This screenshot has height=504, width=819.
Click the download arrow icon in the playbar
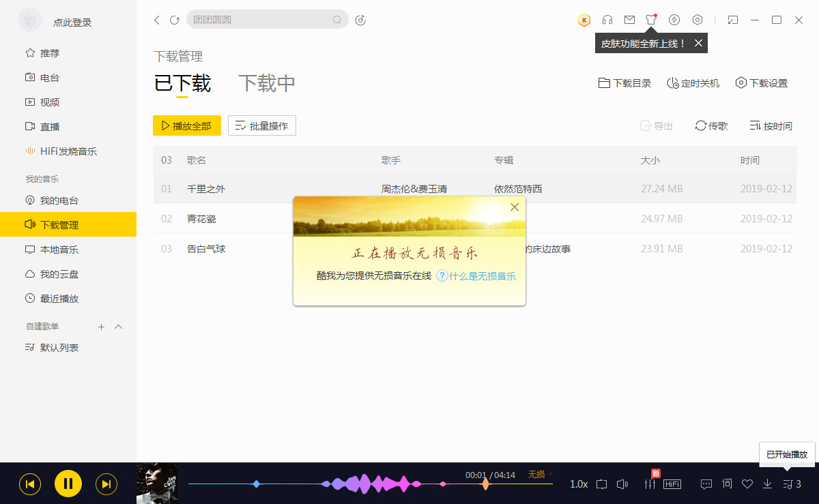[x=767, y=484]
